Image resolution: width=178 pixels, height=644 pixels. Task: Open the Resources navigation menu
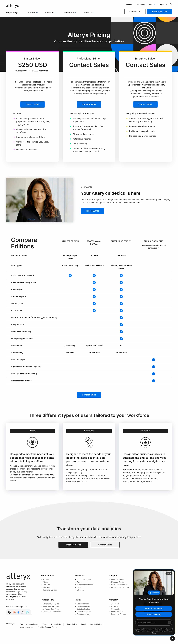[70, 12]
